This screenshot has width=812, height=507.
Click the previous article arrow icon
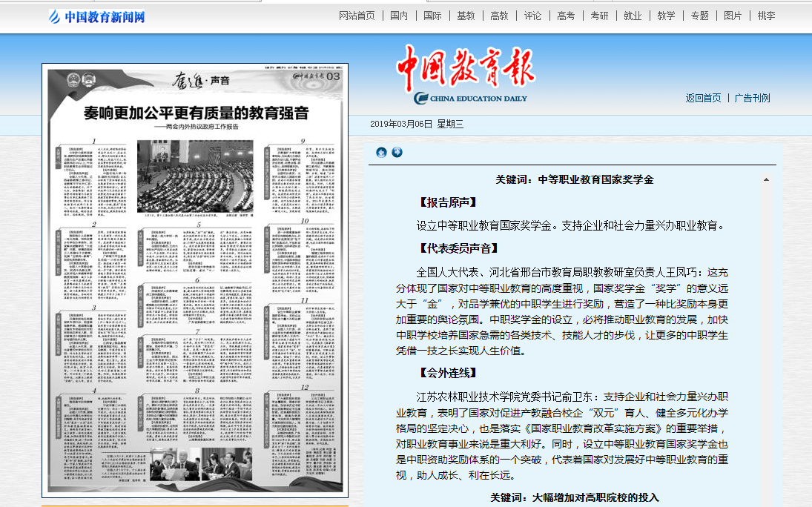tap(381, 153)
